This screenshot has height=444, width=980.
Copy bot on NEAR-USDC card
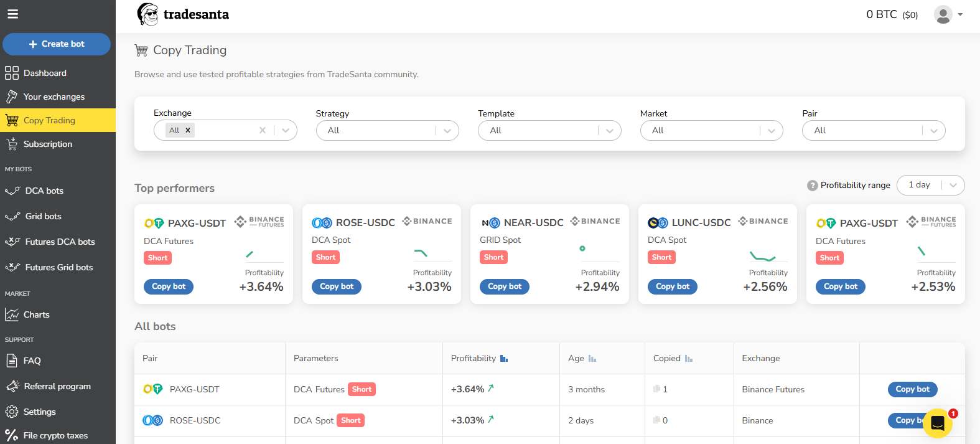505,286
